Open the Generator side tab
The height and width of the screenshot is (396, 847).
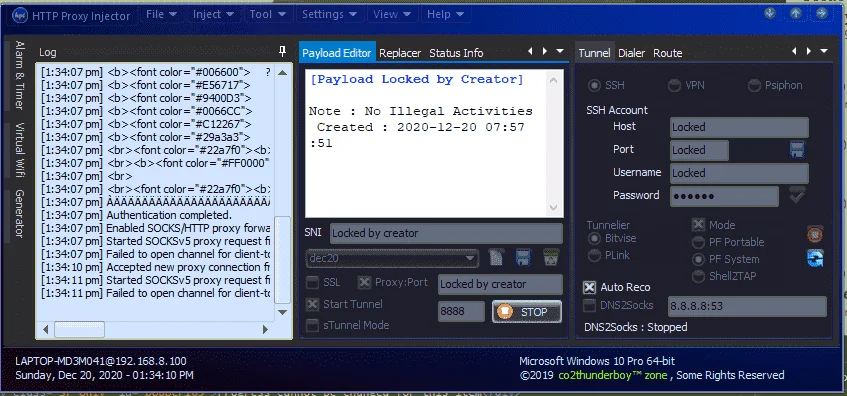pos(19,213)
